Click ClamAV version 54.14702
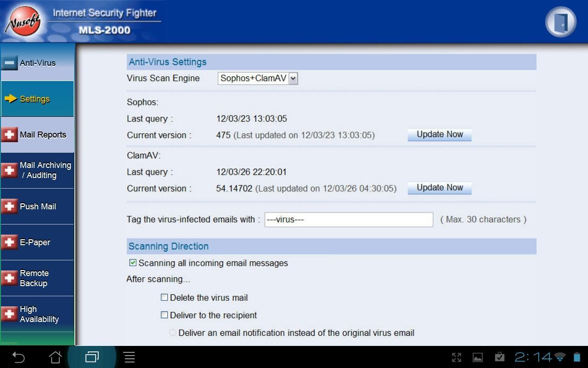This screenshot has width=588, height=368. coord(234,189)
